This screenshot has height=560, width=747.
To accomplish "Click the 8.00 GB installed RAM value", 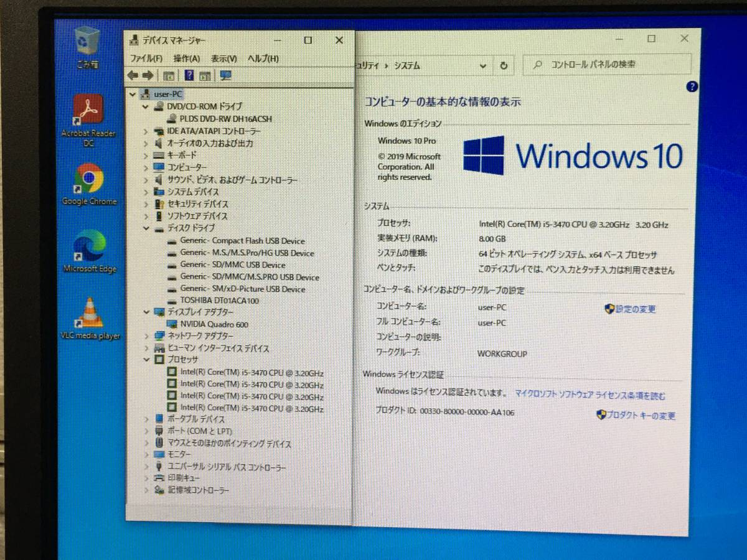I will (x=492, y=239).
